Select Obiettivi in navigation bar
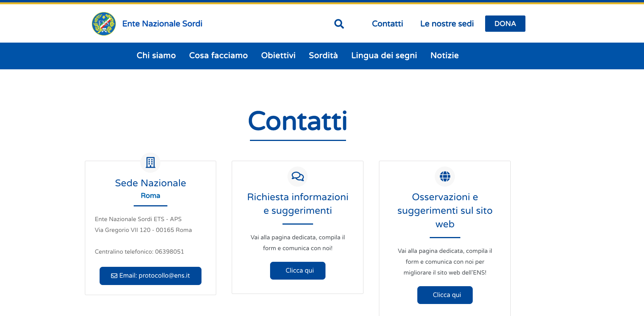The image size is (644, 316). tap(278, 55)
